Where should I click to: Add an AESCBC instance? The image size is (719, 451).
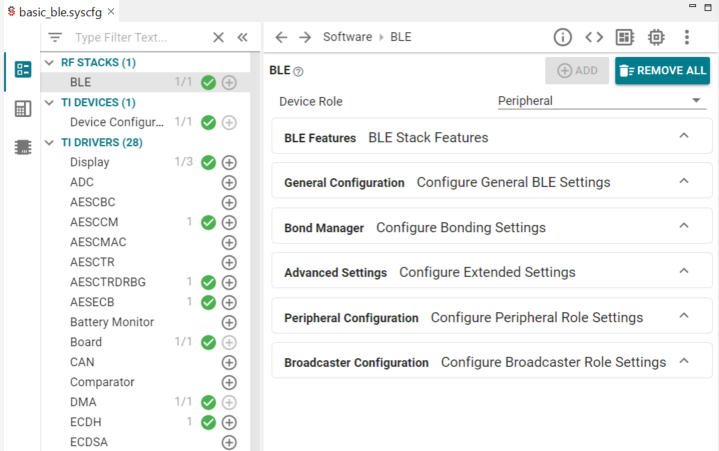click(x=229, y=203)
